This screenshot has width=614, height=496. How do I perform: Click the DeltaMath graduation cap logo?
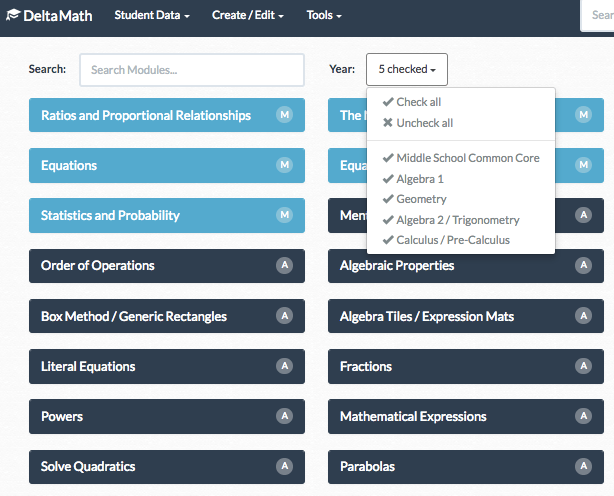coord(13,16)
